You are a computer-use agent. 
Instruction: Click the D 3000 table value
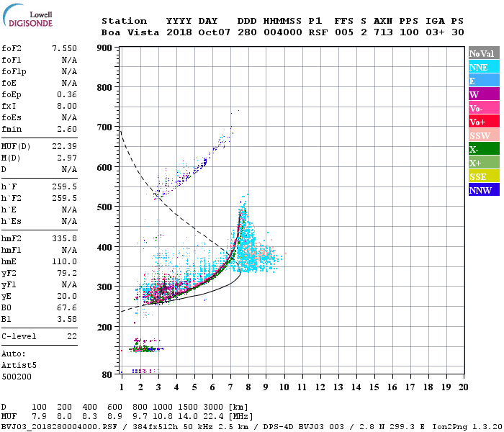(213, 408)
